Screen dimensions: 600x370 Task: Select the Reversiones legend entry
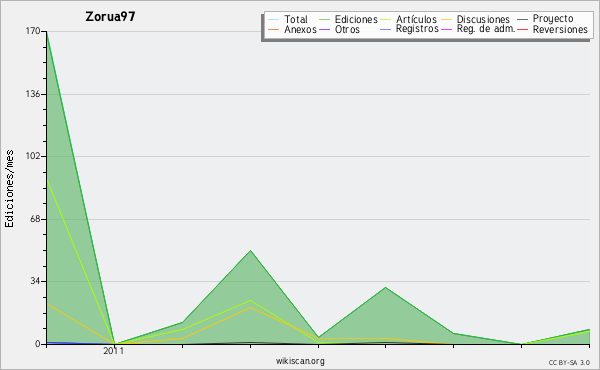coord(560,29)
